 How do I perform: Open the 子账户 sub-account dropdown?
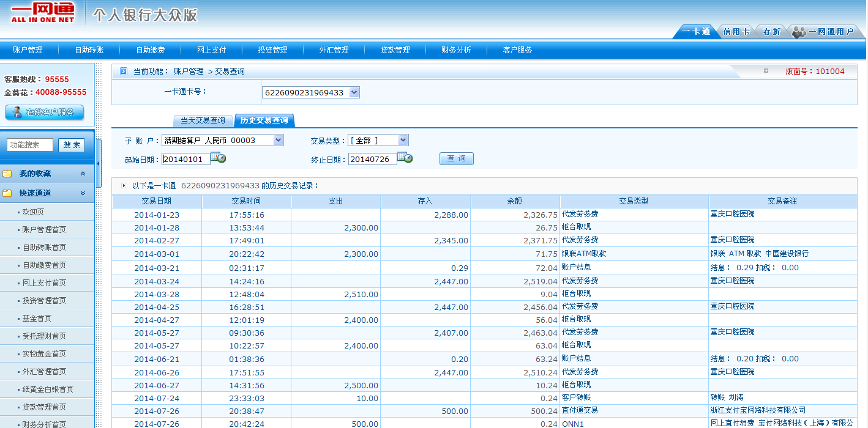(x=278, y=140)
